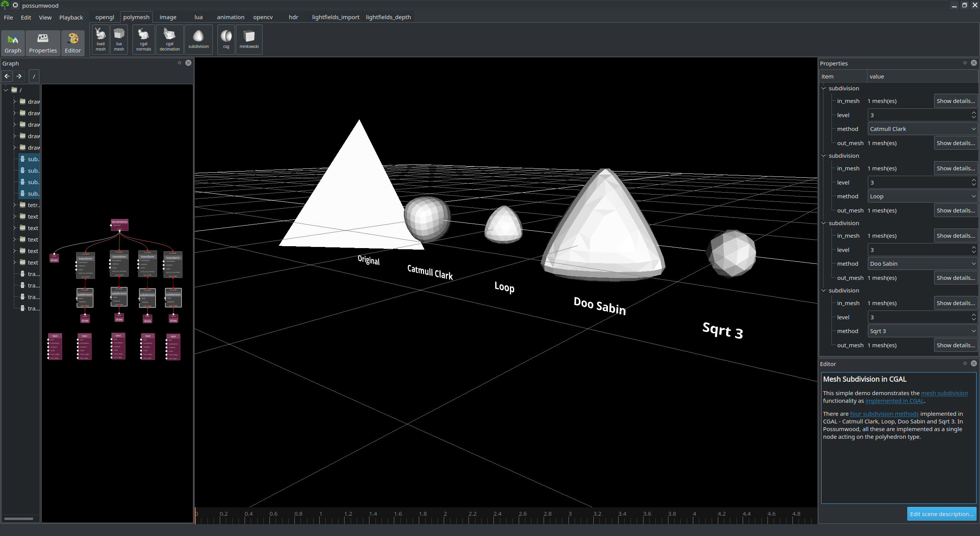Screen dimensions: 980x536
Task: Toggle the Editor panel button
Action: [x=73, y=43]
